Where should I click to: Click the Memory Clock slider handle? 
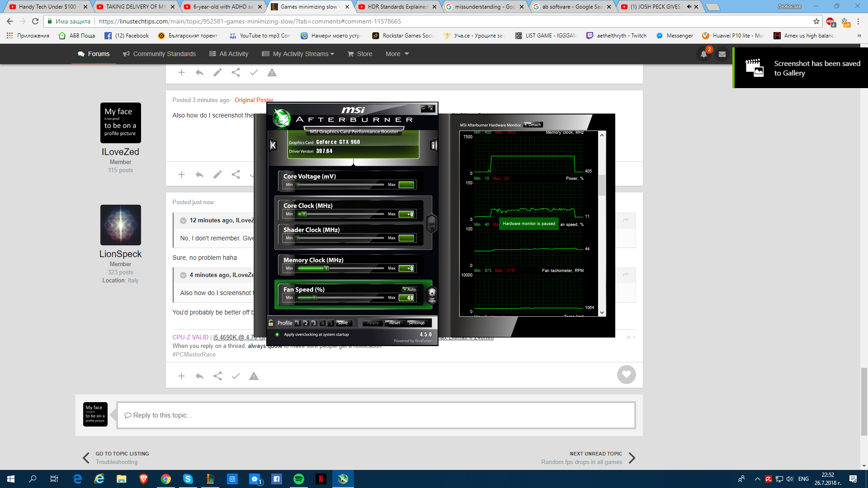pyautogui.click(x=326, y=268)
